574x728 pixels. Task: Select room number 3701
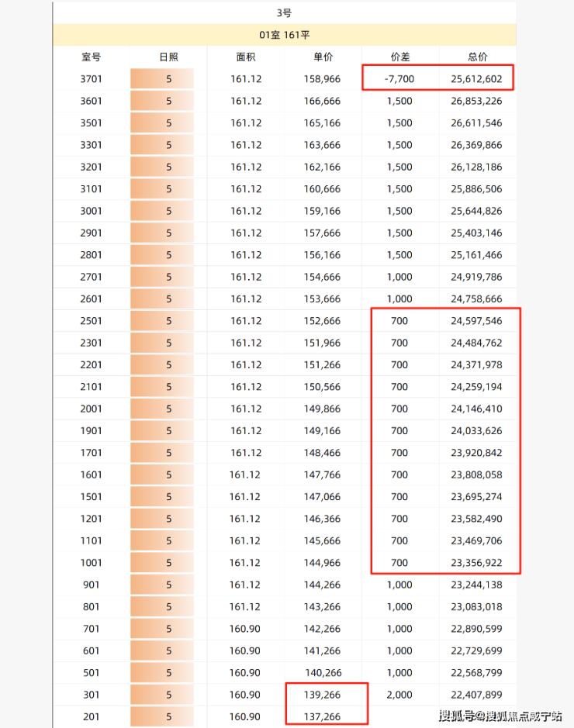(x=91, y=79)
